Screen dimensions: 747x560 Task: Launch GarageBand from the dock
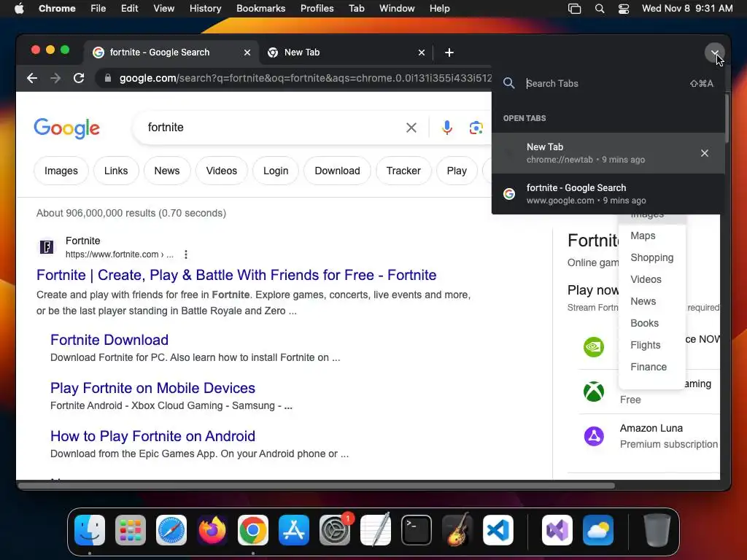click(x=457, y=530)
